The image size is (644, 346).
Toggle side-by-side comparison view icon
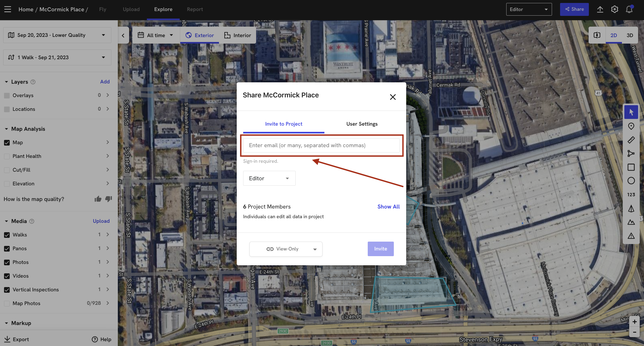click(597, 35)
